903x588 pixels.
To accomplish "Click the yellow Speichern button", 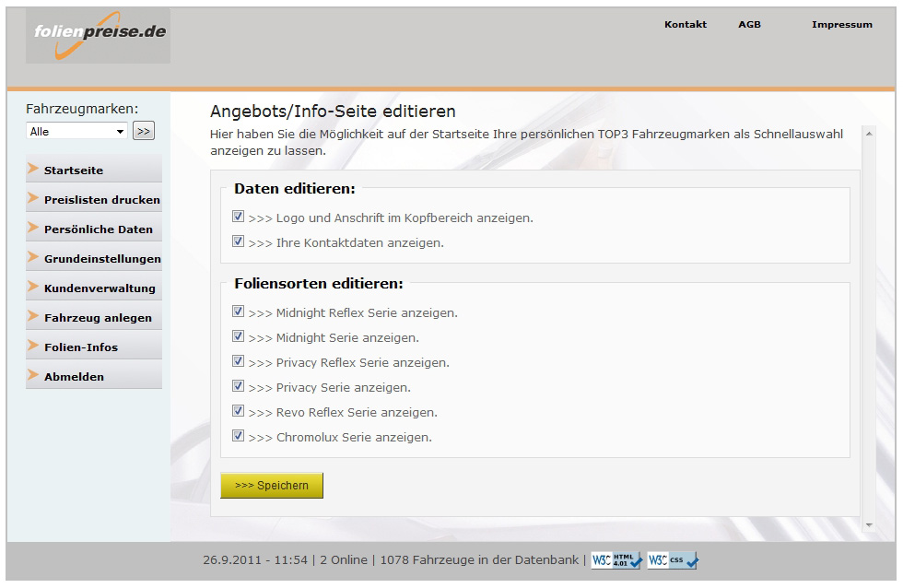I will (272, 486).
